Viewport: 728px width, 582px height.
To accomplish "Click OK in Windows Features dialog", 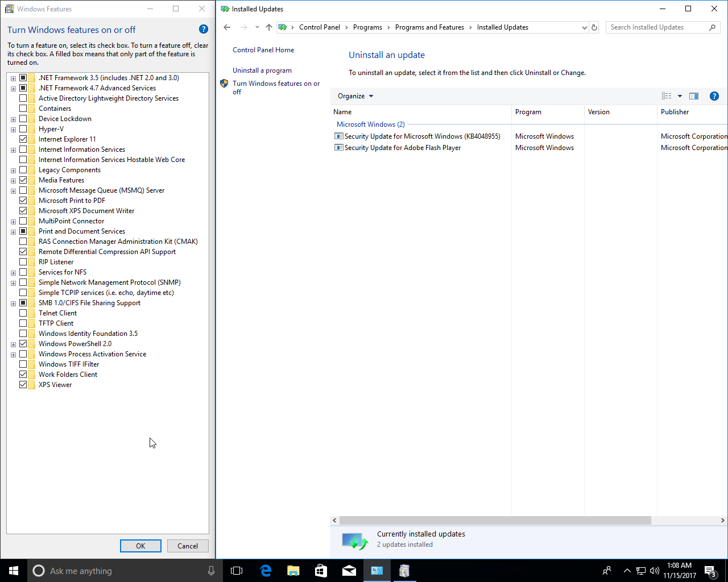I will pos(140,546).
